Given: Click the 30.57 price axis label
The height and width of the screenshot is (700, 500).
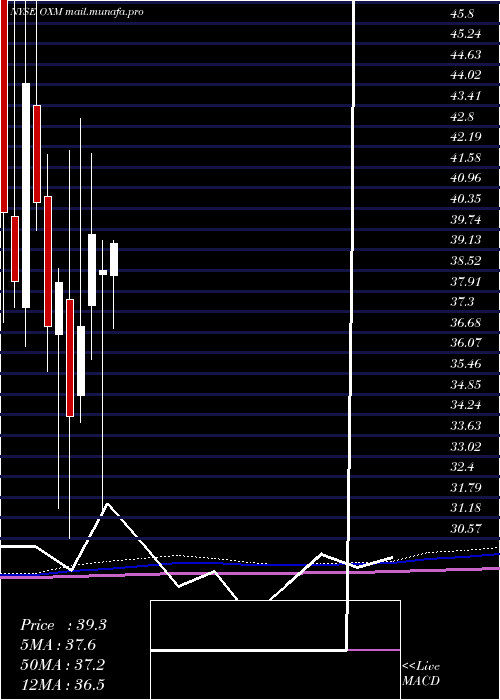Looking at the screenshot, I should [466, 529].
